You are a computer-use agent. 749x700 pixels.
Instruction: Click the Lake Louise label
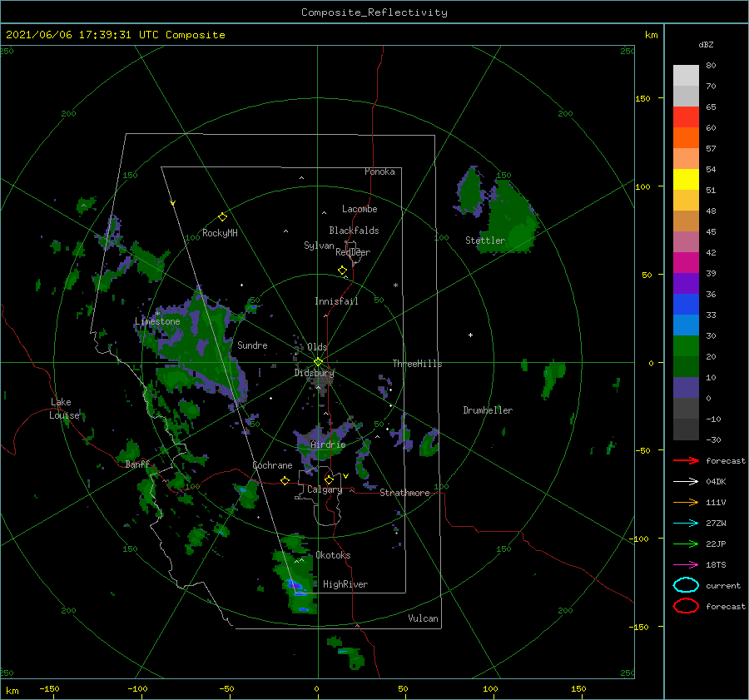point(64,409)
